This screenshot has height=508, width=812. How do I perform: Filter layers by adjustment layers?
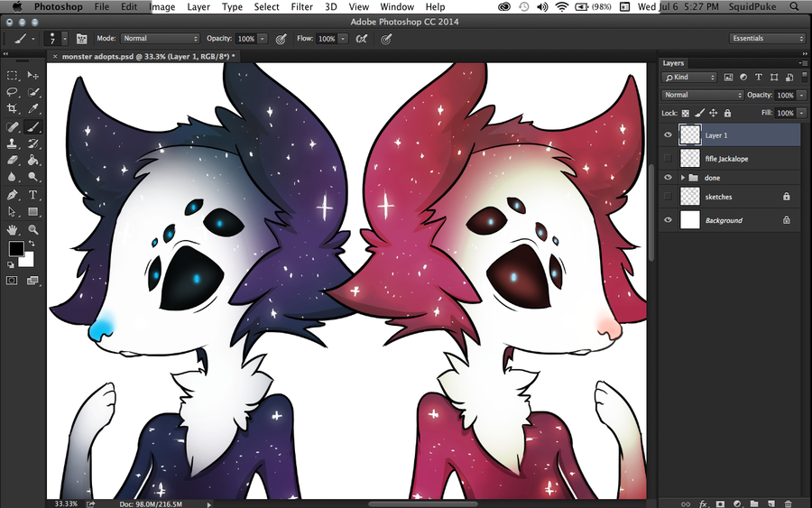pos(743,78)
